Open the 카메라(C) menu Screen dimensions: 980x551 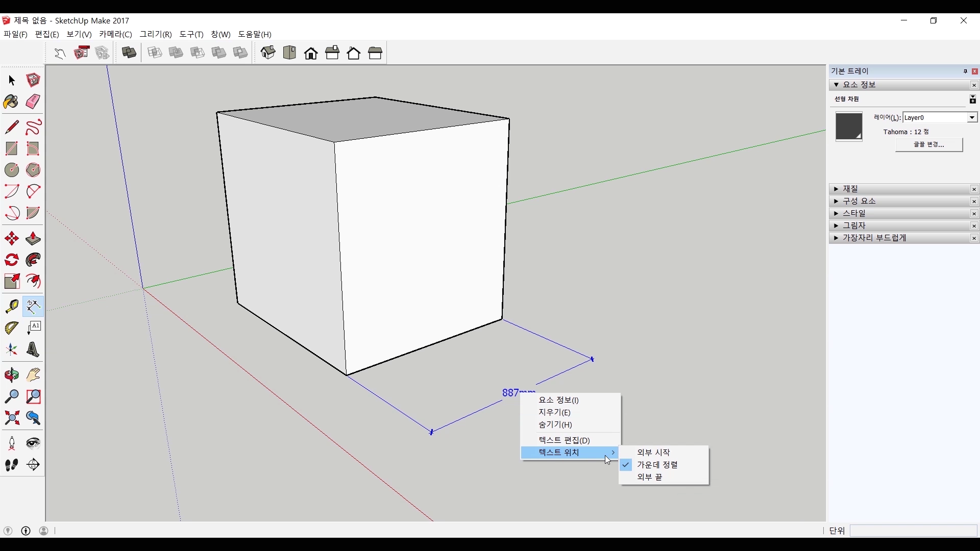pos(115,34)
